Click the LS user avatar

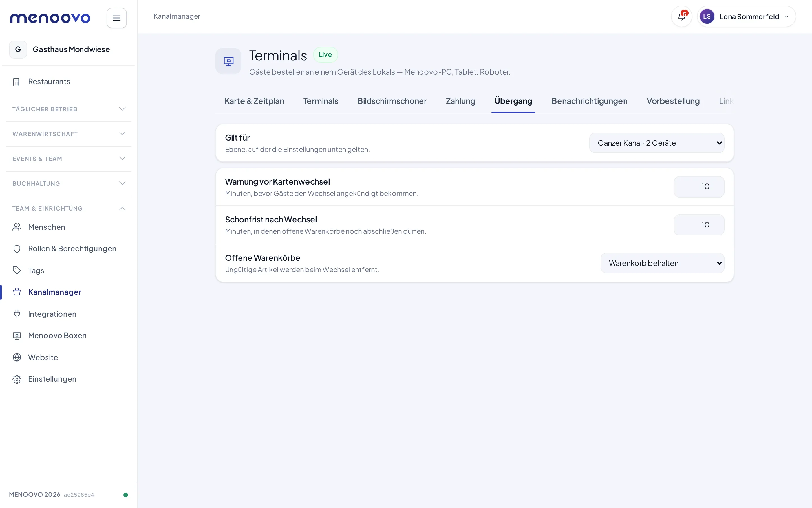(x=707, y=16)
